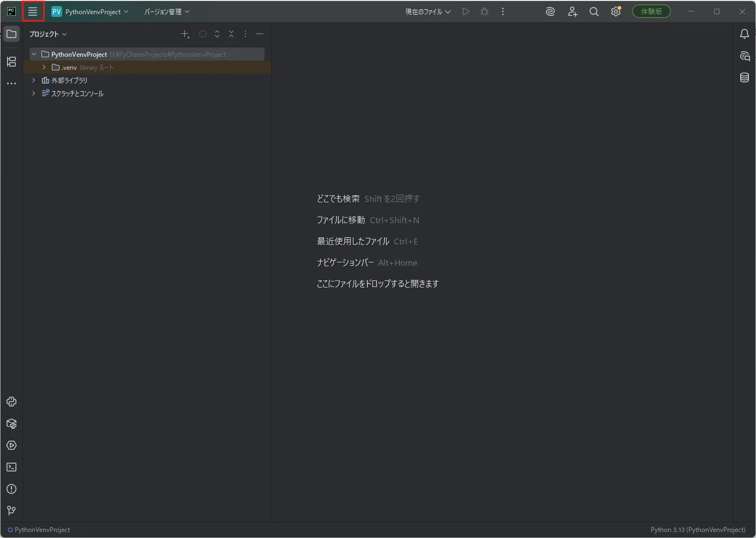
Task: Open the more actions menu beside Debug
Action: (x=503, y=11)
